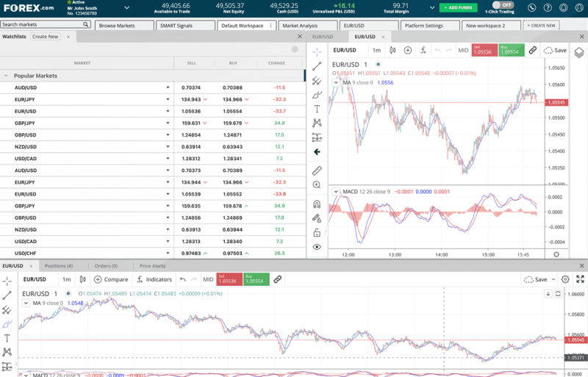Screen dimensions: 588x377
Task: Collapse the Popular Markets group
Action: (6, 76)
